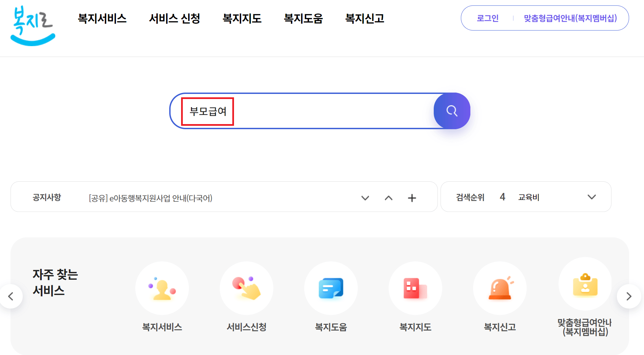The image size is (644, 355).
Task: Focus the search field containing 부모급여
Action: coord(302,111)
